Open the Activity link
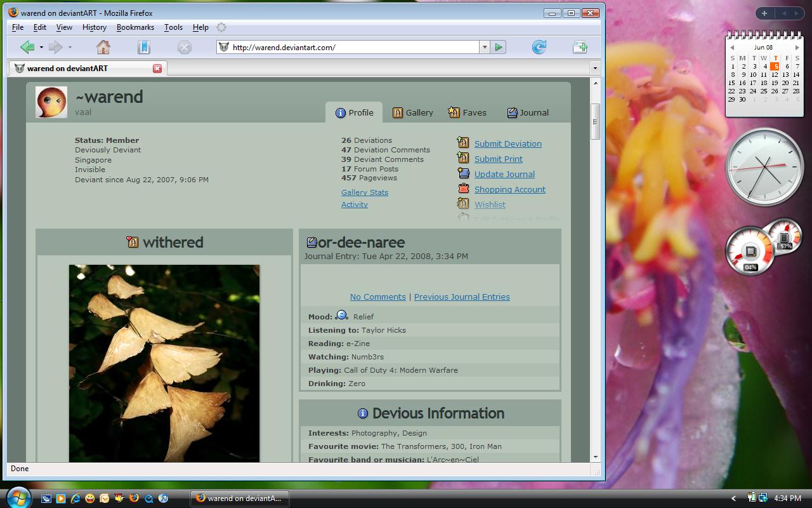 coord(355,204)
